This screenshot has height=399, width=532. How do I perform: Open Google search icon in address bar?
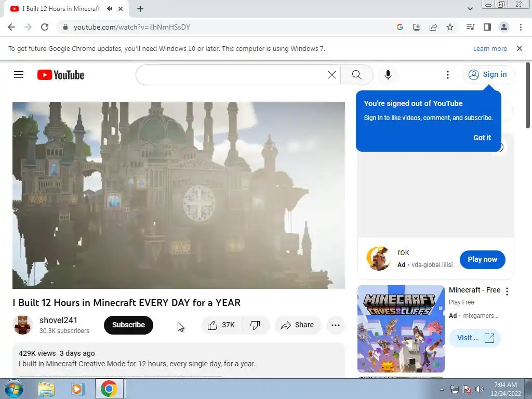coord(400,27)
